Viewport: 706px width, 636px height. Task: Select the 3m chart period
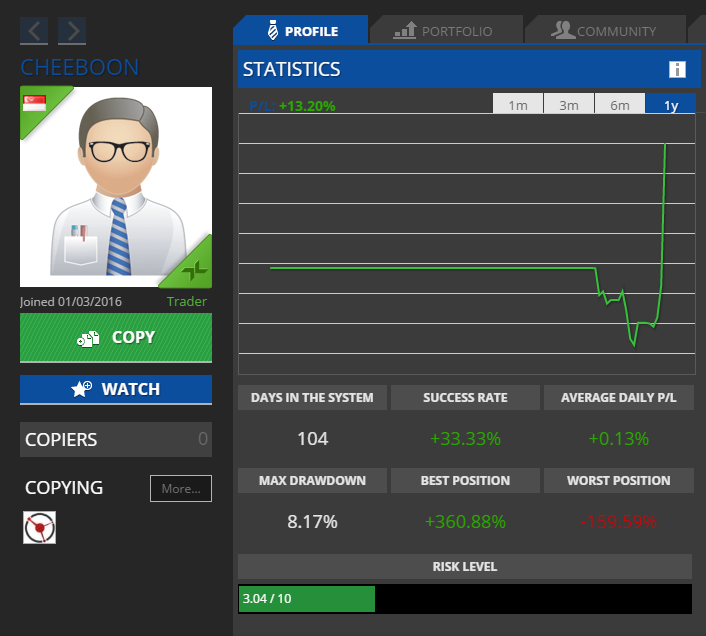(x=569, y=105)
